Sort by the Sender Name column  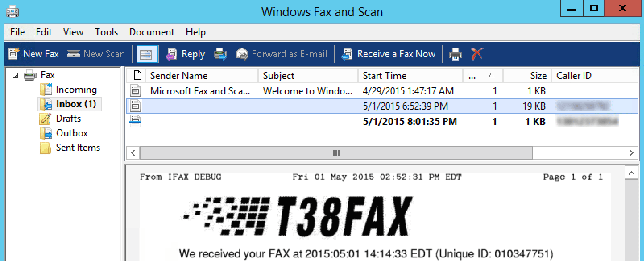[x=202, y=75]
